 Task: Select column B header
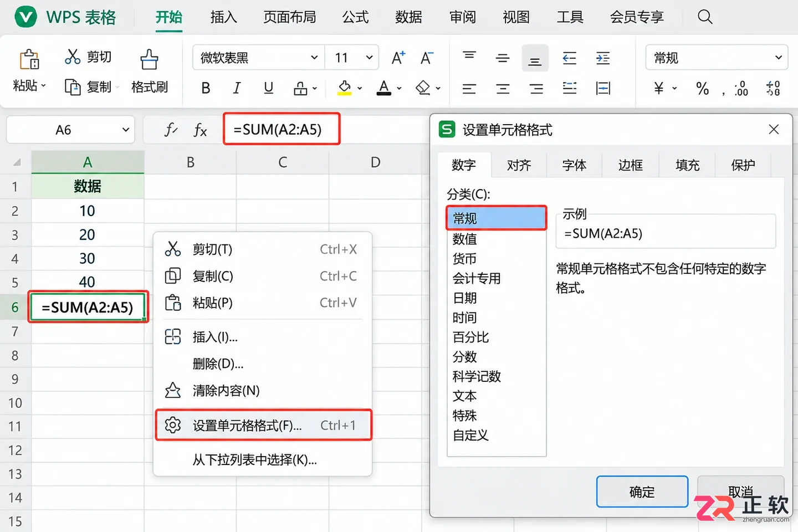coord(191,162)
